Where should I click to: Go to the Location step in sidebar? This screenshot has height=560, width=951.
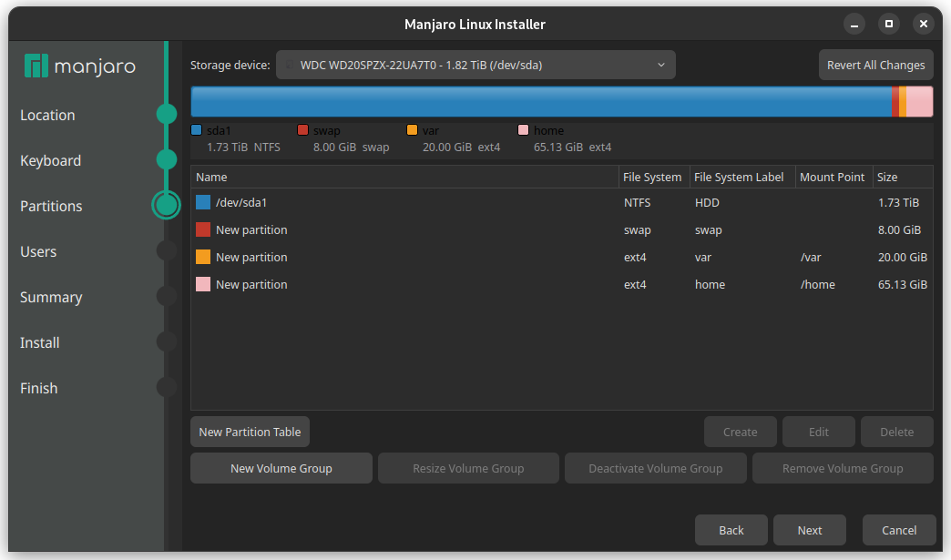(47, 115)
